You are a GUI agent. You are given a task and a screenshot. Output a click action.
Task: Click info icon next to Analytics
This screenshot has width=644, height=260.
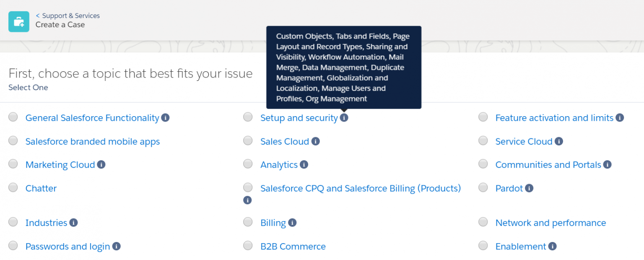click(x=304, y=164)
